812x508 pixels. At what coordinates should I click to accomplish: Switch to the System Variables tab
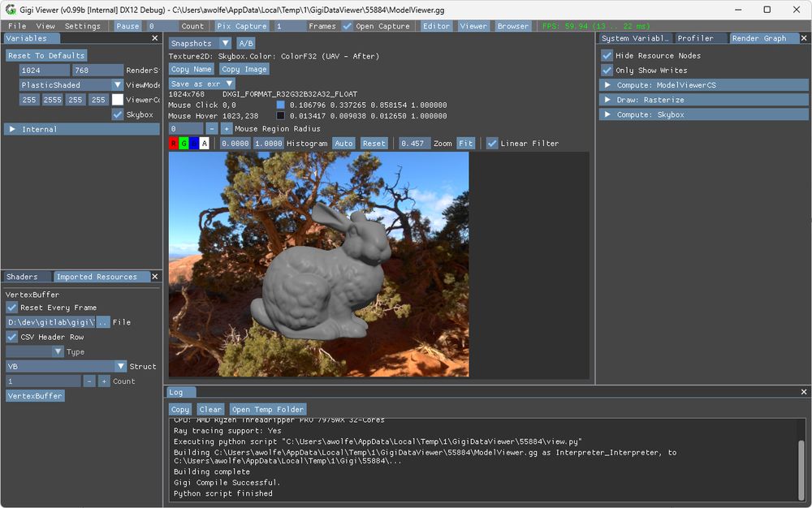point(636,38)
